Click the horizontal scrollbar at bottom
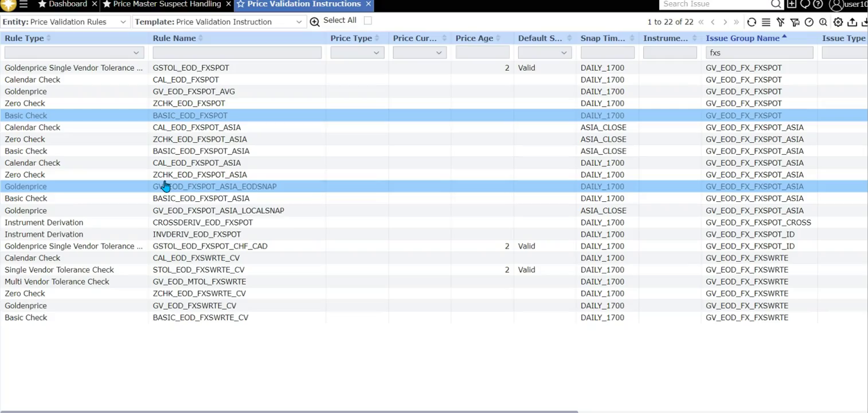The width and height of the screenshot is (868, 413). 289,411
